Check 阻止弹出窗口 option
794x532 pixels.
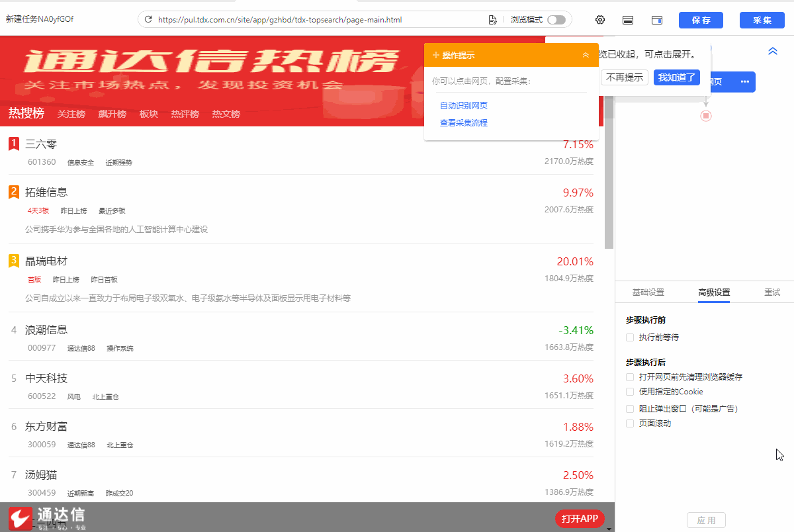tap(630, 409)
